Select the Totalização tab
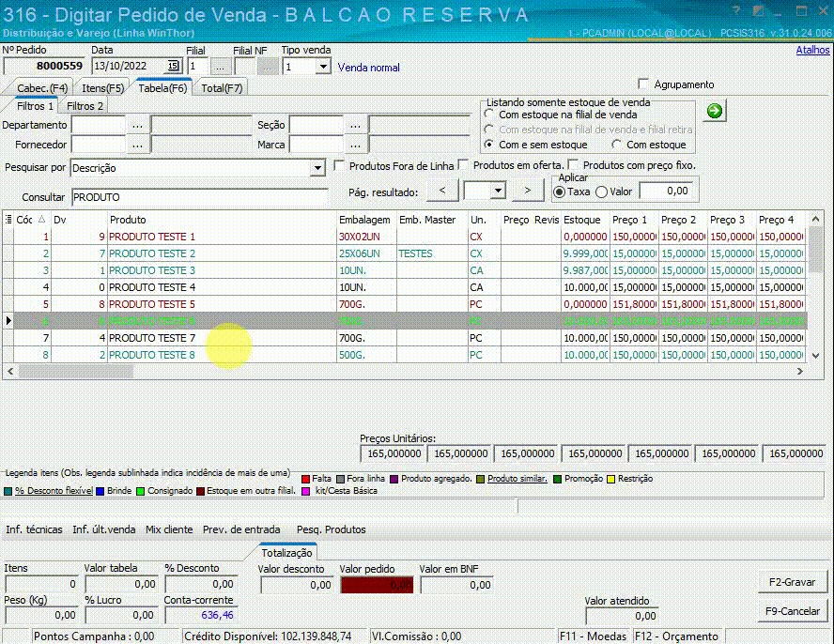Image resolution: width=834 pixels, height=644 pixels. tap(286, 553)
